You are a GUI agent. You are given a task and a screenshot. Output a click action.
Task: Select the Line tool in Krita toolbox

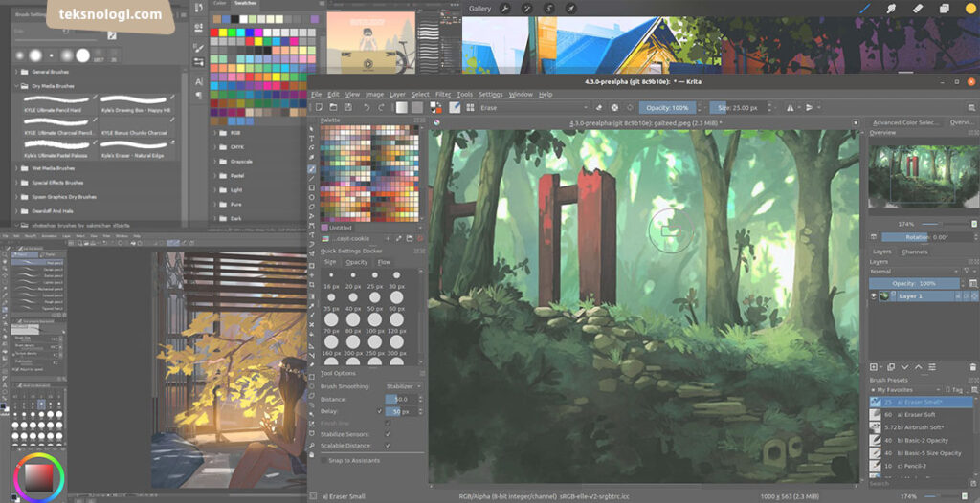312,178
